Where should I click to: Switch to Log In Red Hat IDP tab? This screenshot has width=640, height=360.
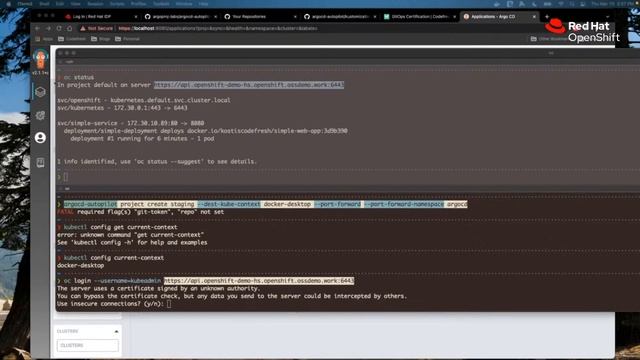click(100, 17)
